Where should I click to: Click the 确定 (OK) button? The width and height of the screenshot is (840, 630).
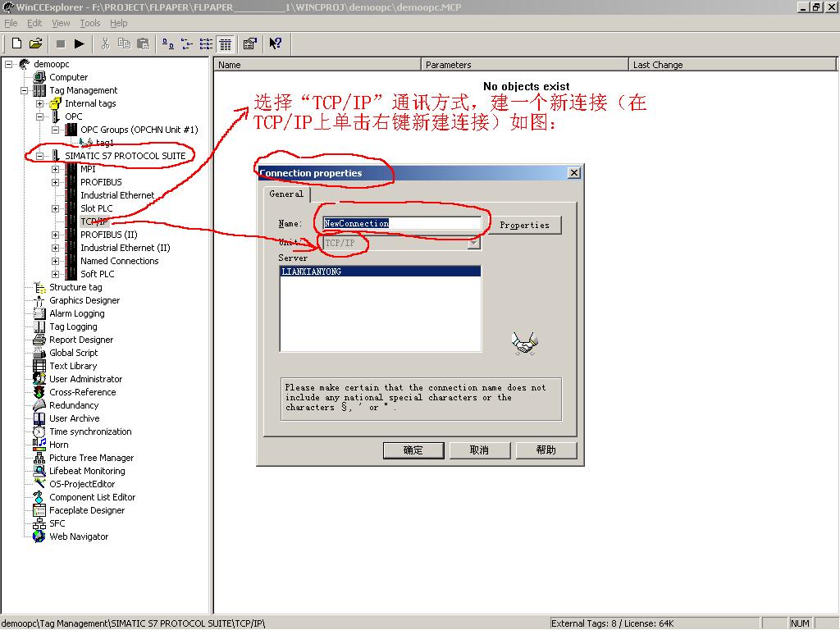point(413,450)
